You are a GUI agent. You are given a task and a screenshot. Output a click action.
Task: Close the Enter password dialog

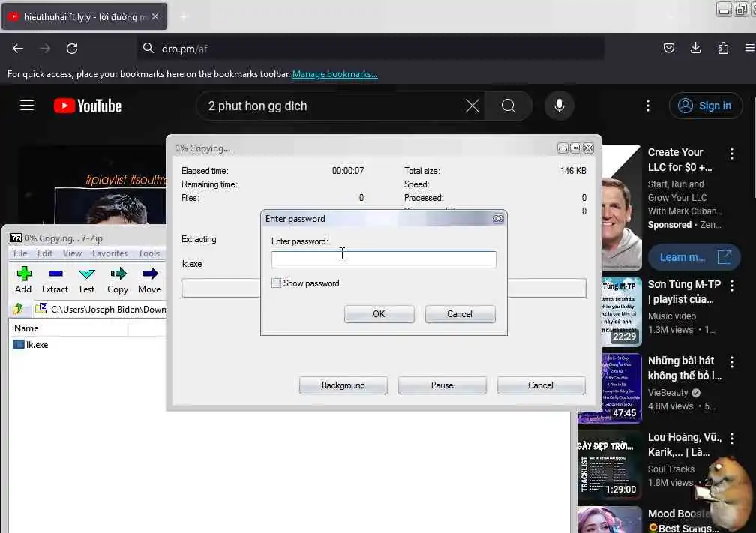coord(498,219)
